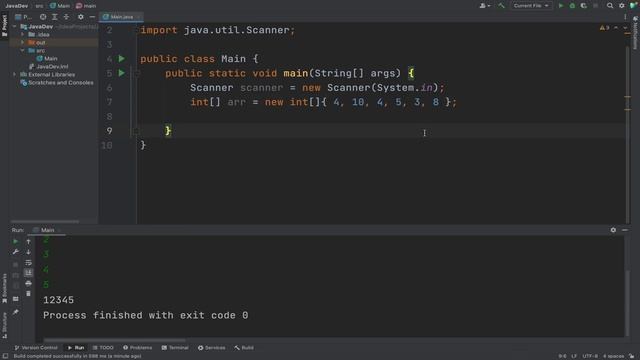The height and width of the screenshot is (360, 640).
Task: Toggle soft-wrap in the Run console
Action: coord(28,262)
